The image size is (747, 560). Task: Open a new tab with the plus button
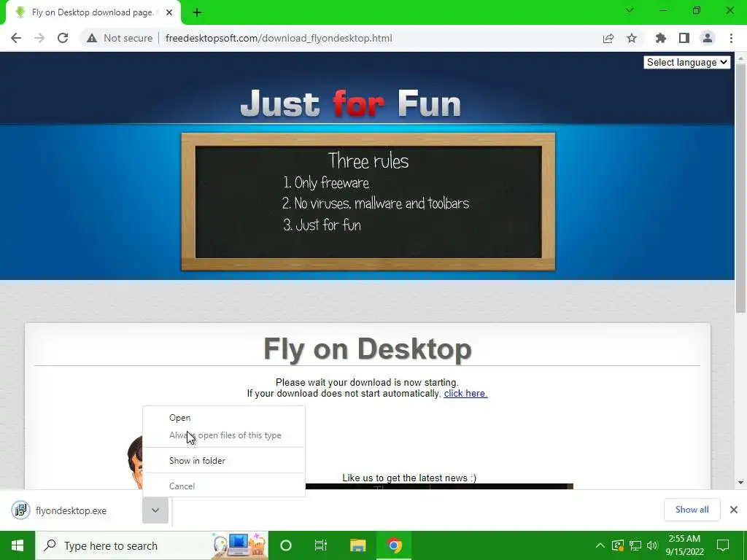[197, 13]
